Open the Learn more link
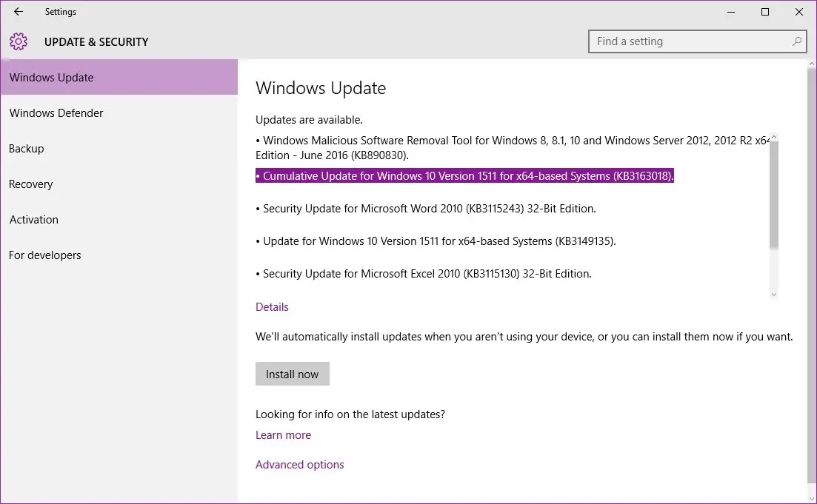This screenshot has width=817, height=504. 283,434
